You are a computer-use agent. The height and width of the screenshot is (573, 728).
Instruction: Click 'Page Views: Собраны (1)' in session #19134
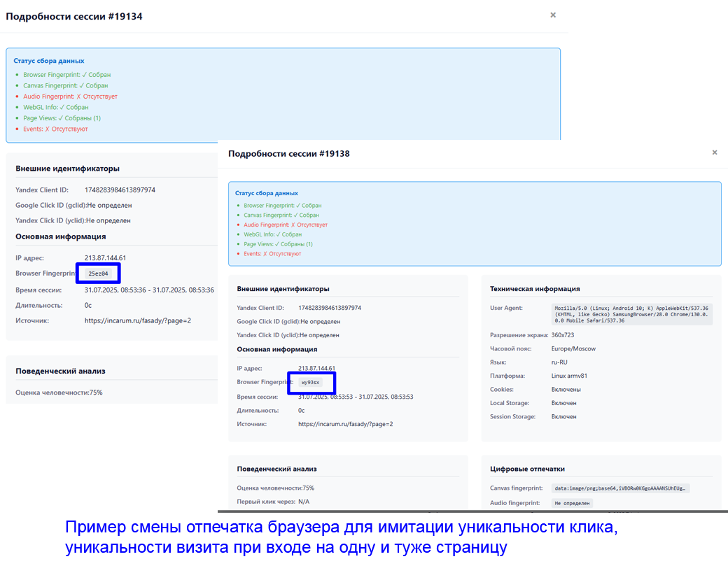62,118
